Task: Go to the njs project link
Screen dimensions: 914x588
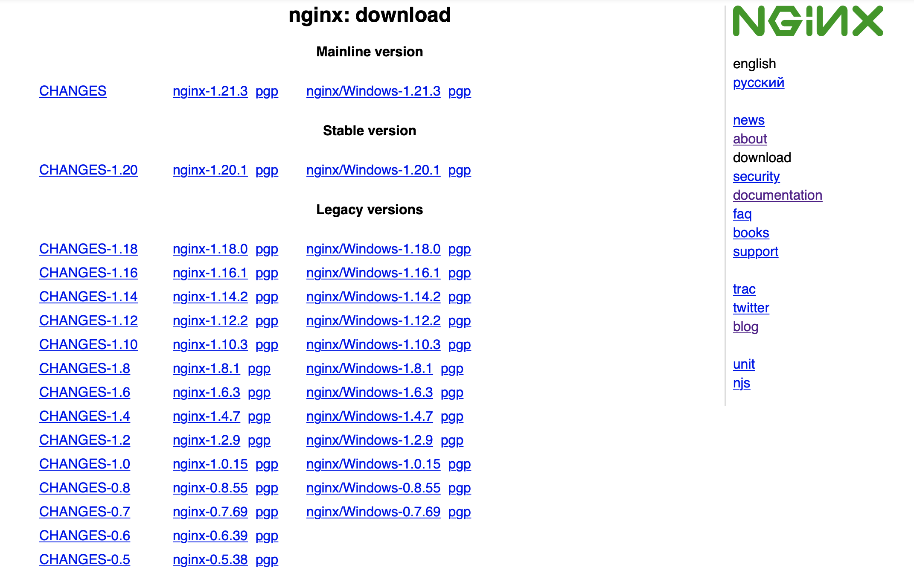Action: tap(741, 383)
